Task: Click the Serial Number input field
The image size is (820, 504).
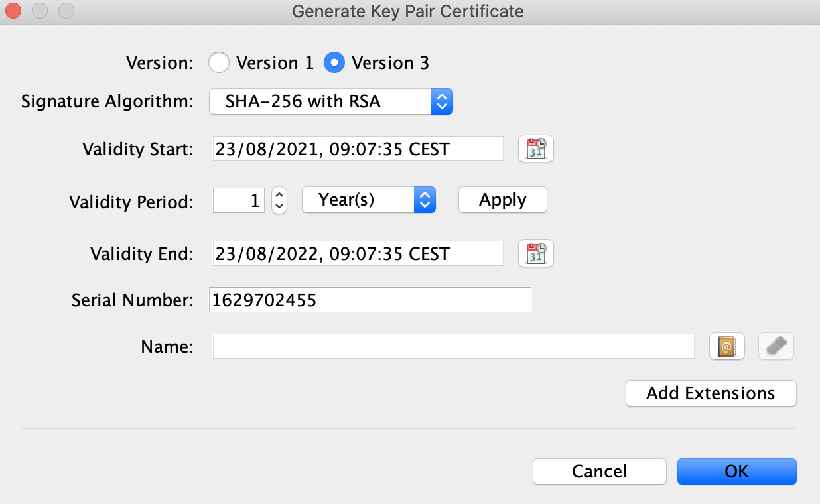Action: (x=370, y=300)
